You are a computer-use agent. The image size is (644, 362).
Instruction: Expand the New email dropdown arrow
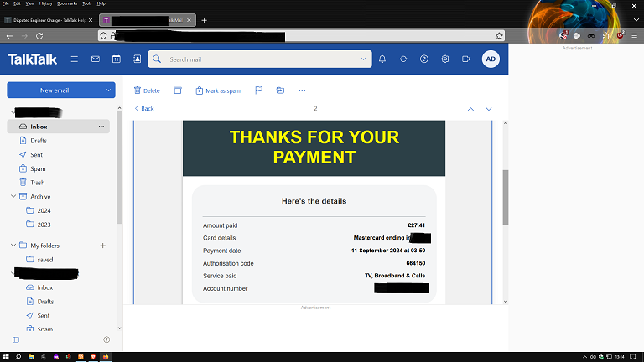pyautogui.click(x=109, y=90)
